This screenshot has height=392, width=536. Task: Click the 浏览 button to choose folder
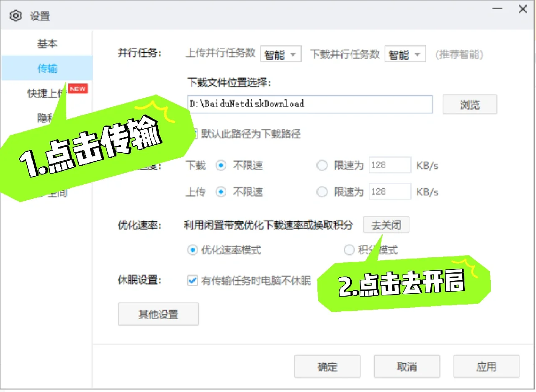[469, 104]
